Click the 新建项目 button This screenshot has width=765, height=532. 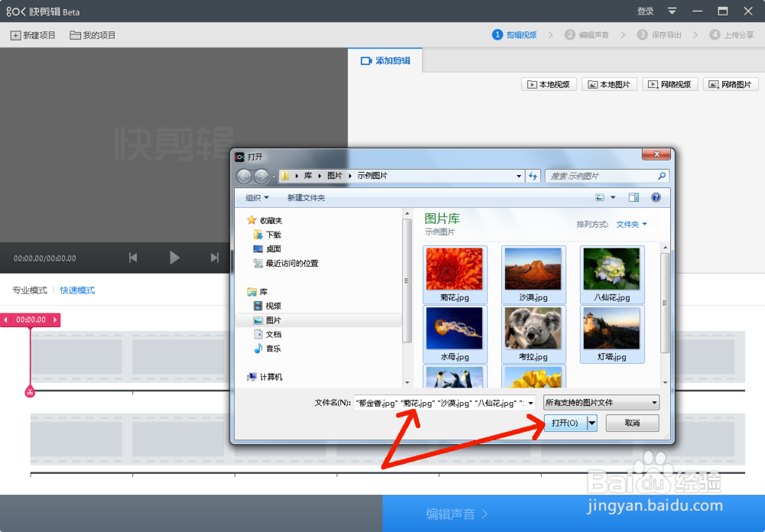(x=33, y=35)
